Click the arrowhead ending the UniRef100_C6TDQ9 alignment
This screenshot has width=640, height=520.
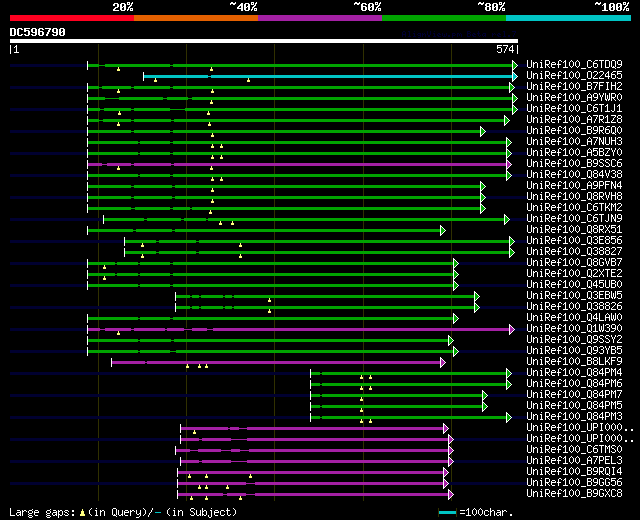click(x=515, y=65)
